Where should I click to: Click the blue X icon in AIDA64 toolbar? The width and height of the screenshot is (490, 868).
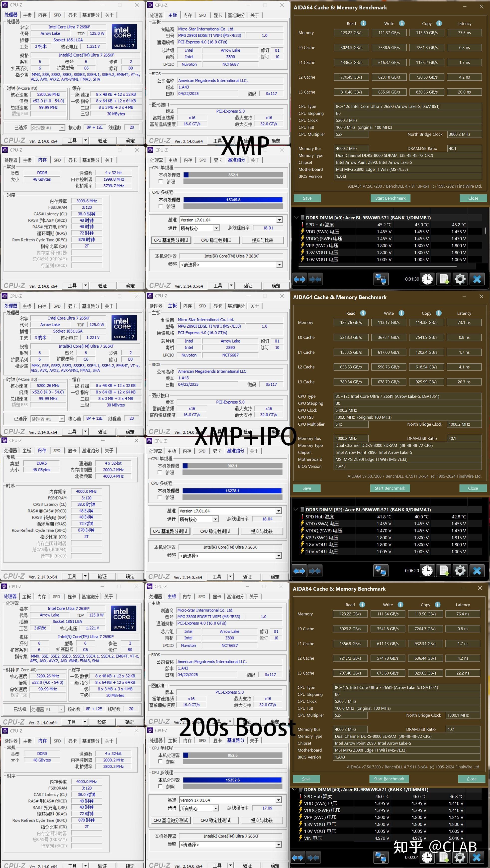[x=477, y=279]
